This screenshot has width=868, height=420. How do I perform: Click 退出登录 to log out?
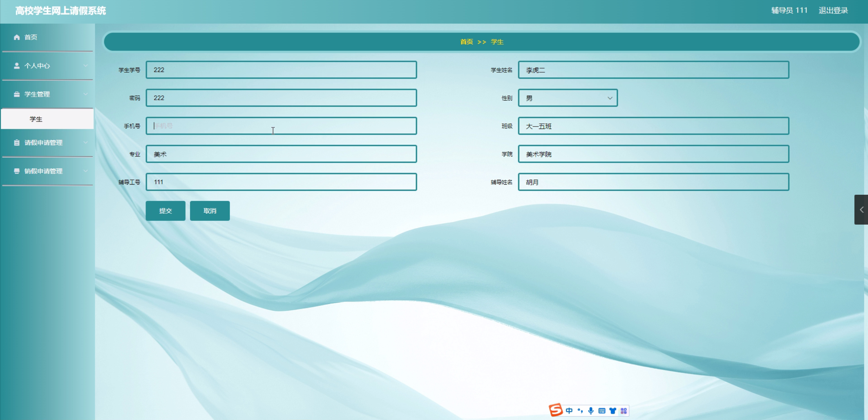(x=833, y=11)
